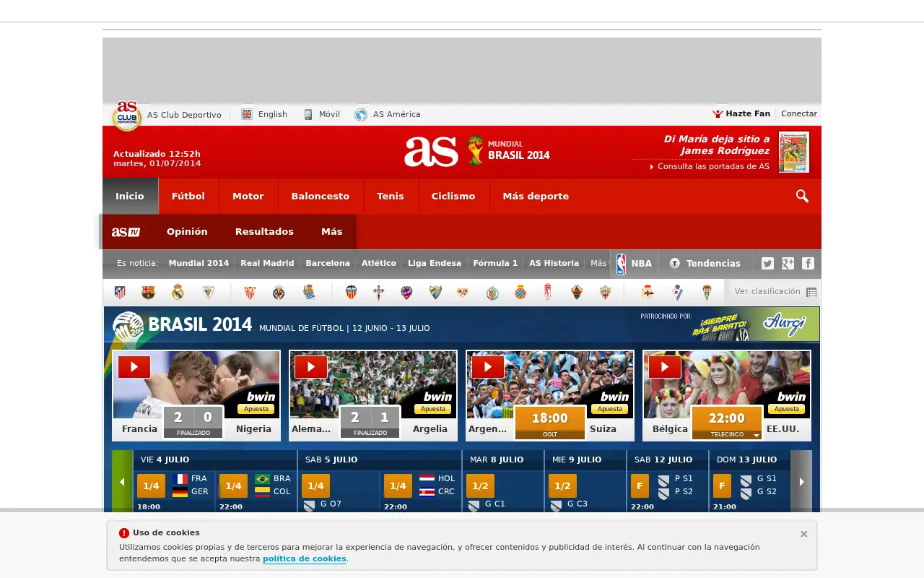This screenshot has width=924, height=578.
Task: Close the cookies notice
Action: [804, 534]
